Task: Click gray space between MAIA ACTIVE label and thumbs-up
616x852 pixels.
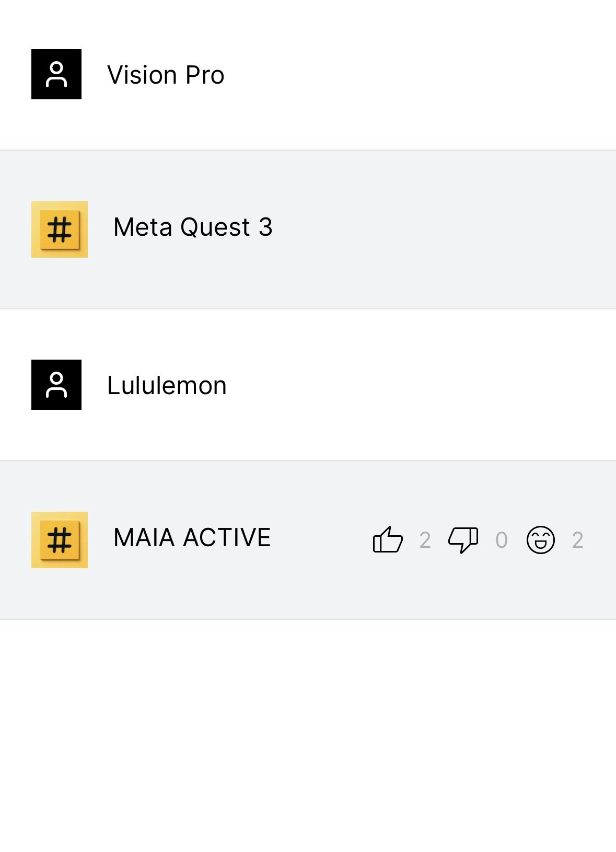Action: [321, 539]
